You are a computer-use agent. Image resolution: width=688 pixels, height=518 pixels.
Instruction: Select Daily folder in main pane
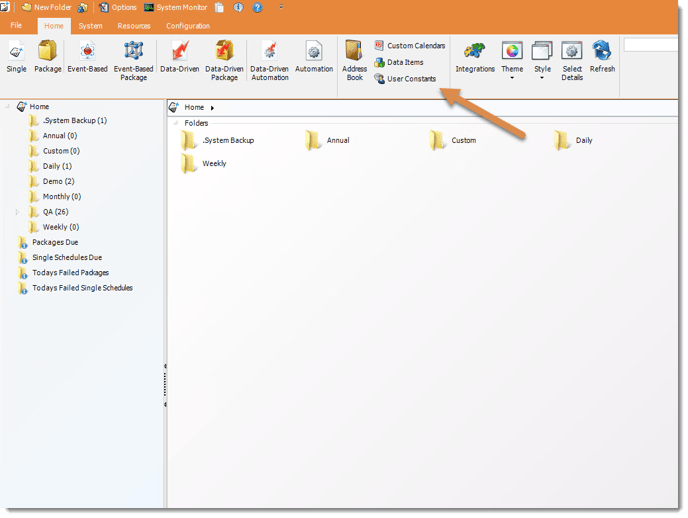click(x=573, y=141)
